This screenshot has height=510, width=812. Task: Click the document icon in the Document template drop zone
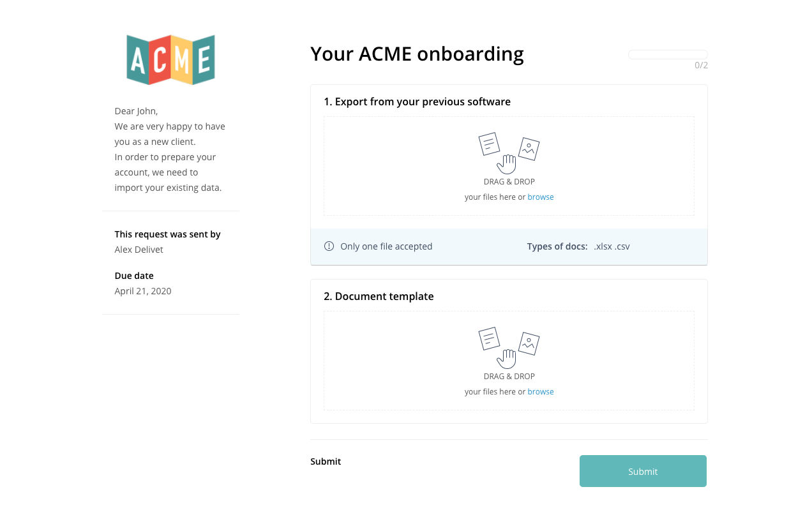pyautogui.click(x=489, y=339)
